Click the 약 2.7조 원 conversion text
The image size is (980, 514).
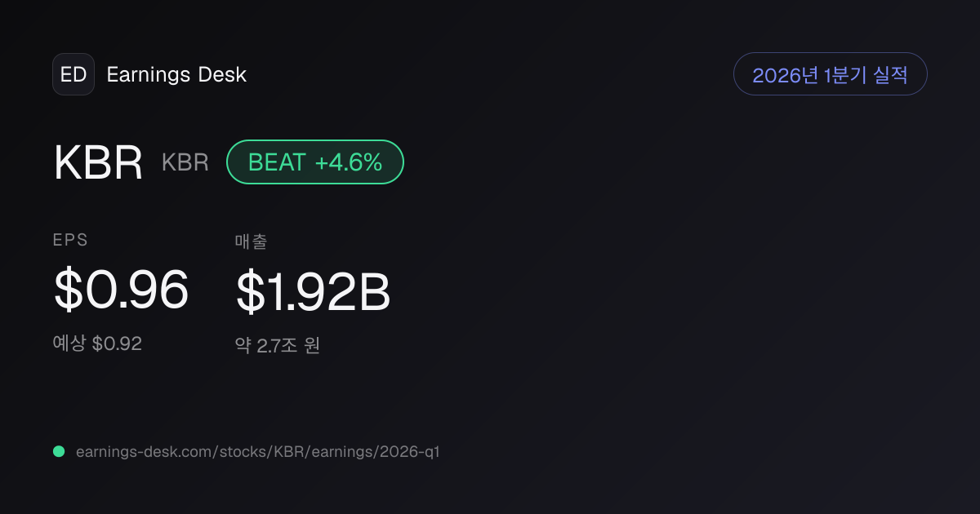(x=277, y=345)
